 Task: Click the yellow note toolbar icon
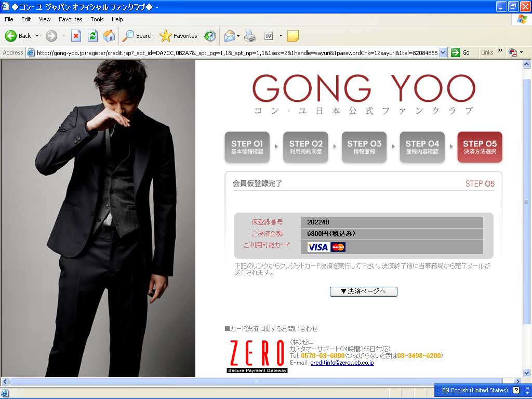tap(293, 36)
